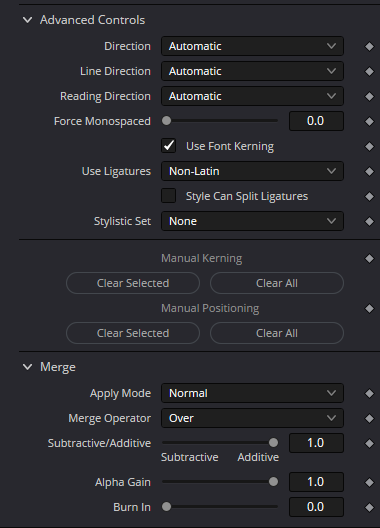Click the Subtractive label under the slider

pos(190,457)
